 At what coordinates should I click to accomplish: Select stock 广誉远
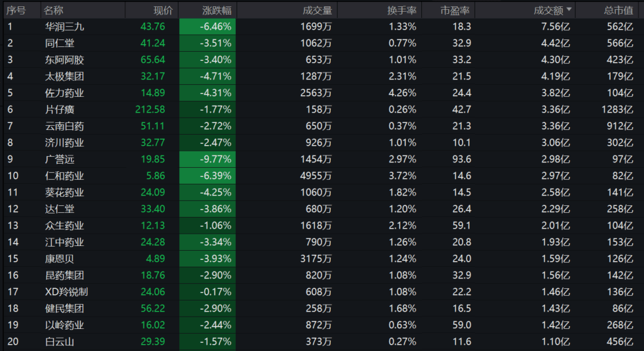coord(59,159)
